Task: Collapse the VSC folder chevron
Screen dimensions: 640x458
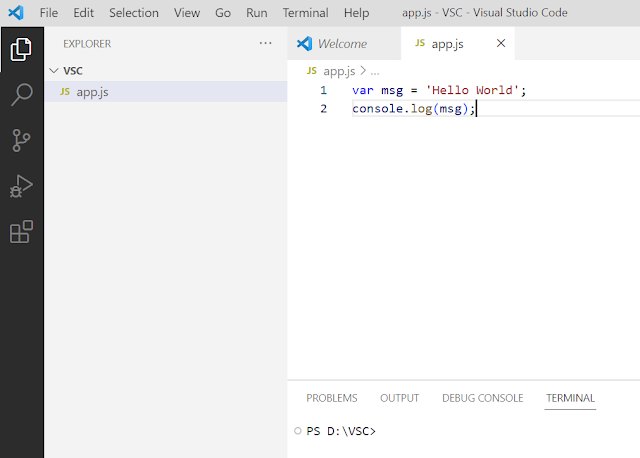Action: (54, 71)
